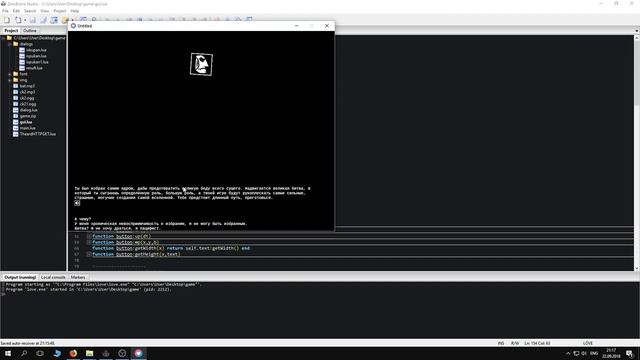
Task: Open the editor tab list dropdown arrow
Action: 637,31
